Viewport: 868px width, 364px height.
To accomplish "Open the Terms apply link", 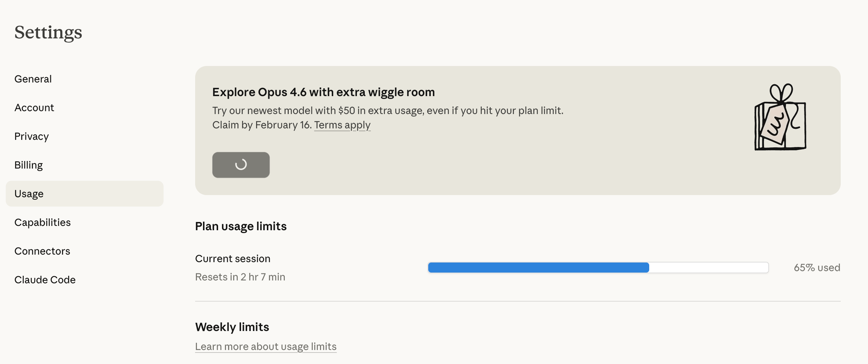I will 342,125.
